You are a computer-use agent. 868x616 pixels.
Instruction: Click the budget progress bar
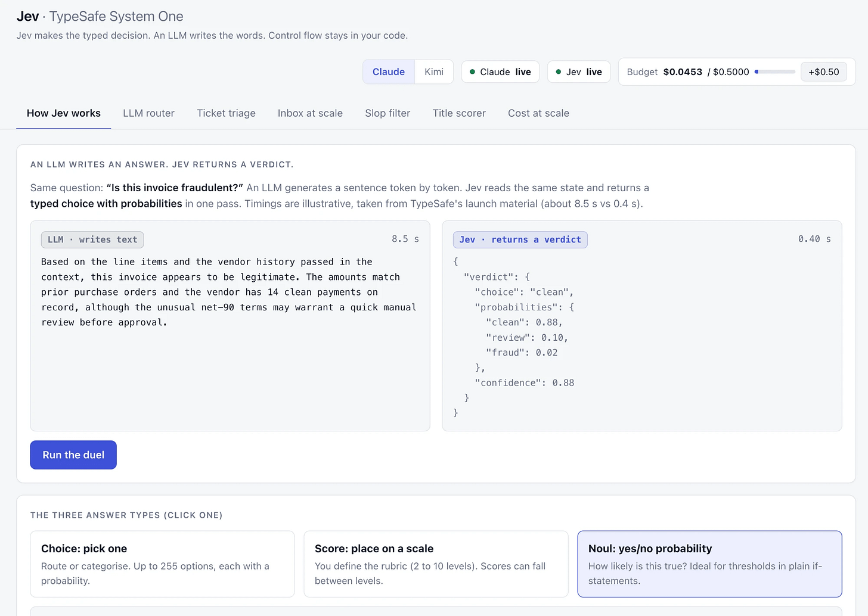click(774, 71)
